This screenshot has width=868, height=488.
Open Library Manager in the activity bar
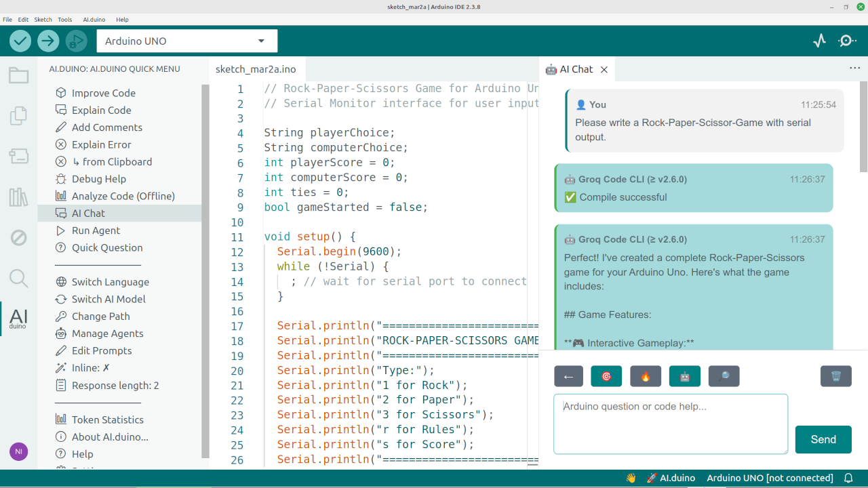click(18, 197)
